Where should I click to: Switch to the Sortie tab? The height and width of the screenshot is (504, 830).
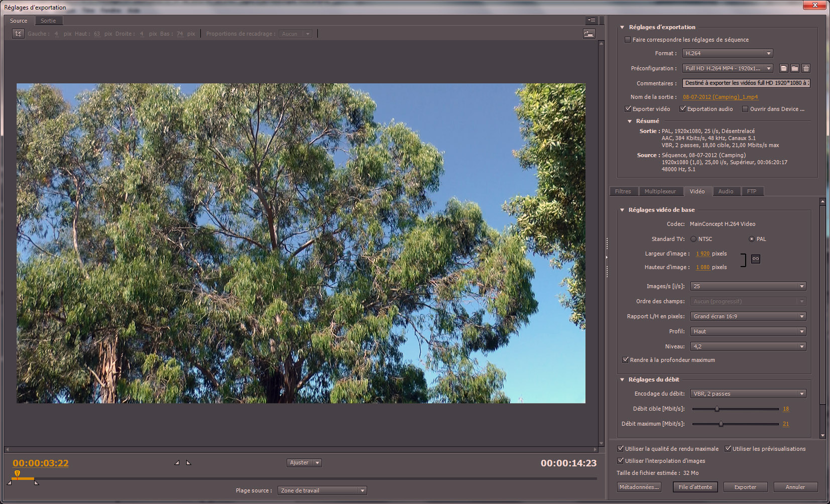[x=48, y=21]
